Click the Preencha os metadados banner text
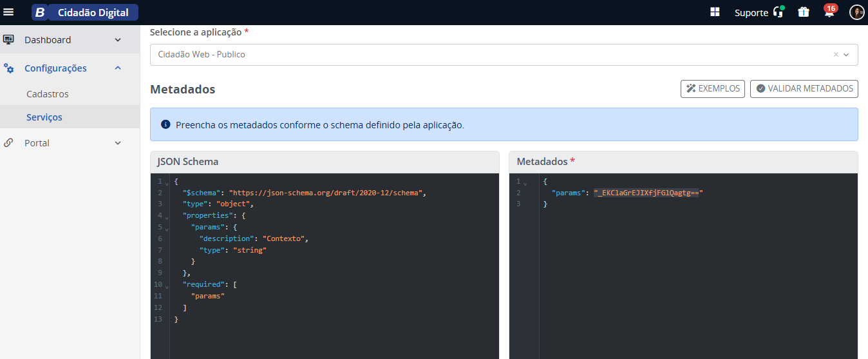The width and height of the screenshot is (868, 359). coord(320,125)
